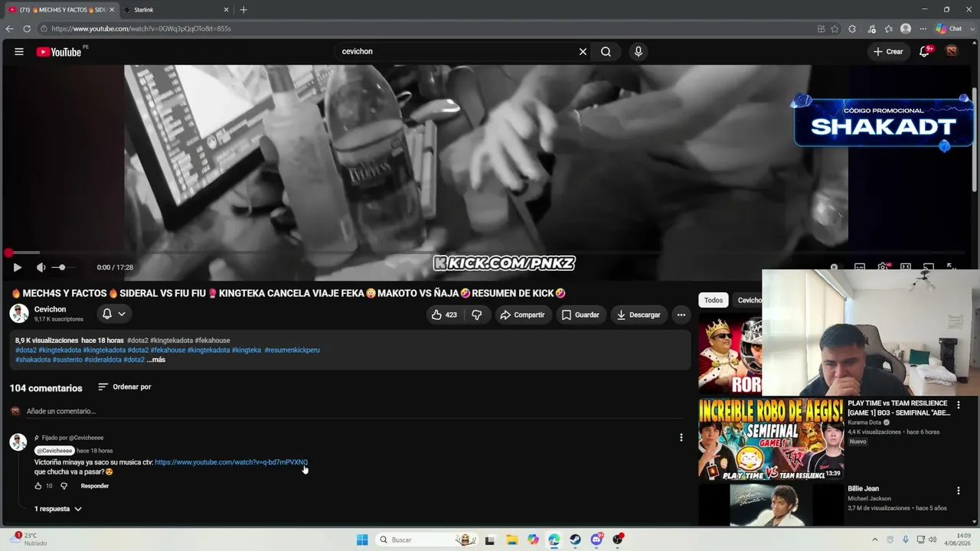
Task: Open the Kurama Dota channel name
Action: point(864,422)
